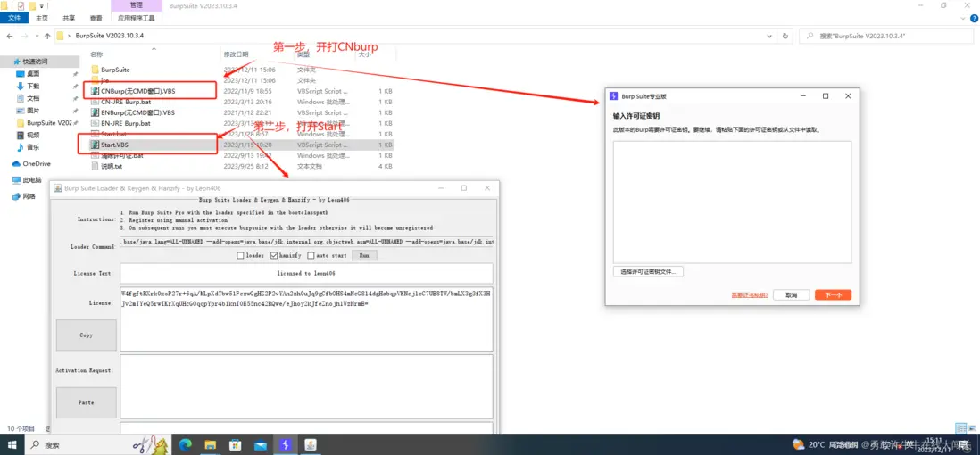Viewport: 980px width, 455px height.
Task: Sort files by 名称 column
Action: [96, 54]
